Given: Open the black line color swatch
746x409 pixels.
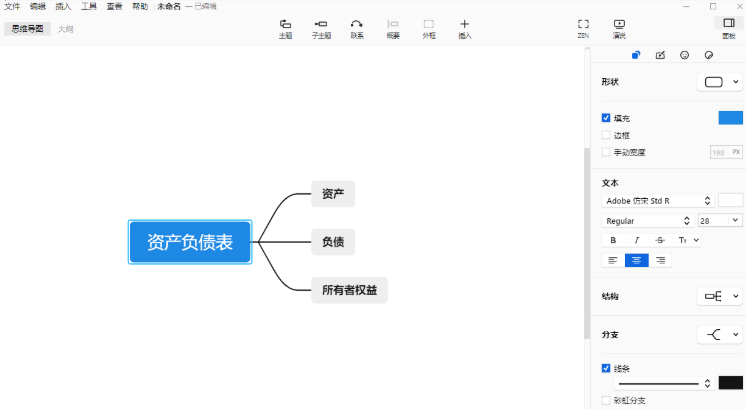Looking at the screenshot, I should tap(731, 383).
